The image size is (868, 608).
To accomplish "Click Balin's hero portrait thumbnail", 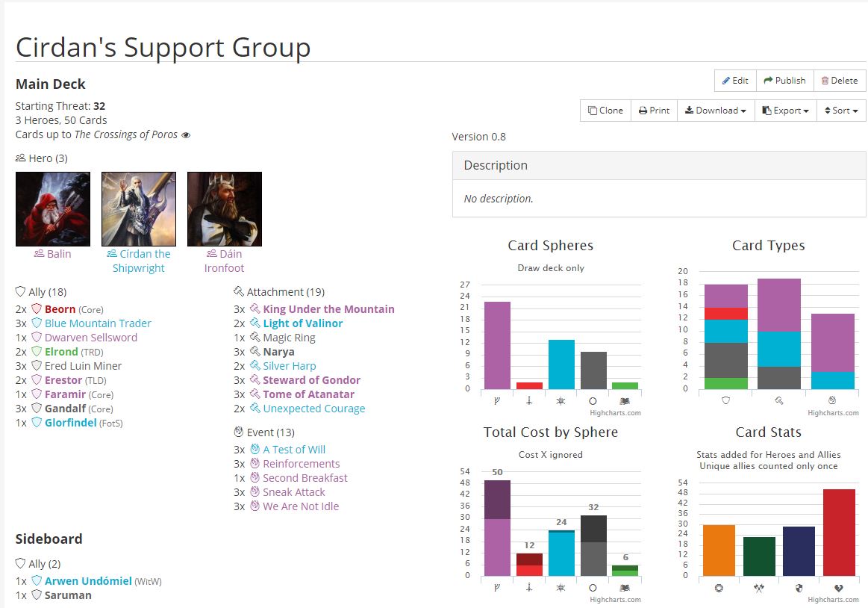I will point(52,208).
